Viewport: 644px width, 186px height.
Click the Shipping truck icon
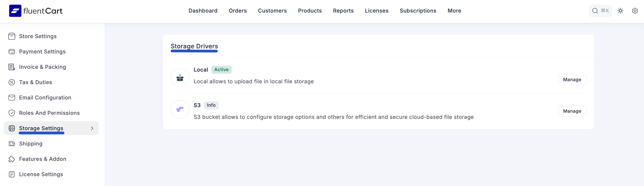coord(12,144)
